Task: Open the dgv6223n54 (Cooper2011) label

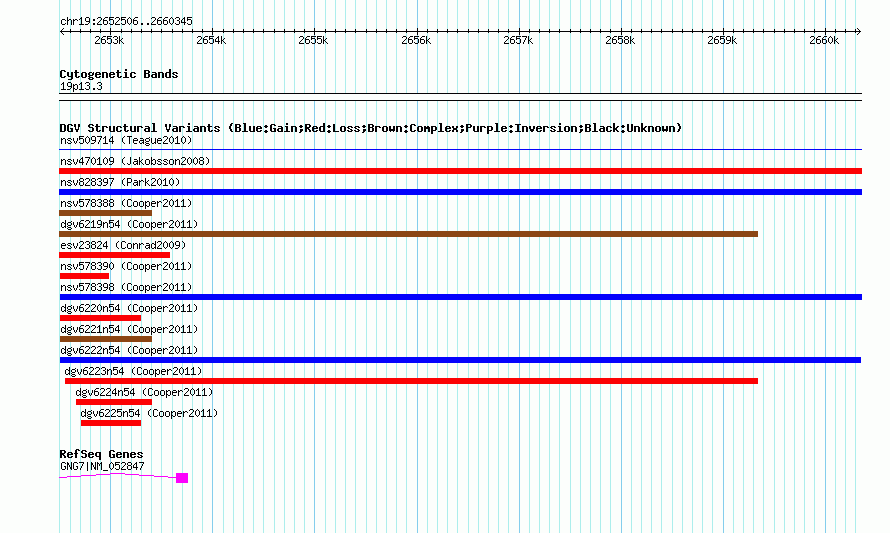Action: point(133,371)
